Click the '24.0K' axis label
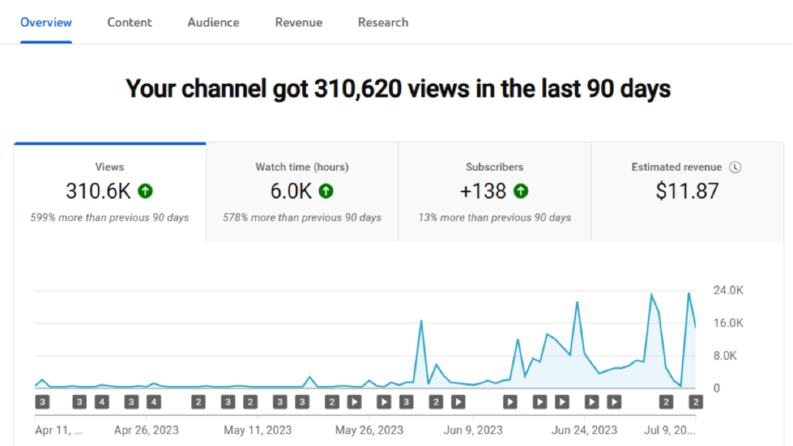Screen dimensions: 793x446 point(728,291)
